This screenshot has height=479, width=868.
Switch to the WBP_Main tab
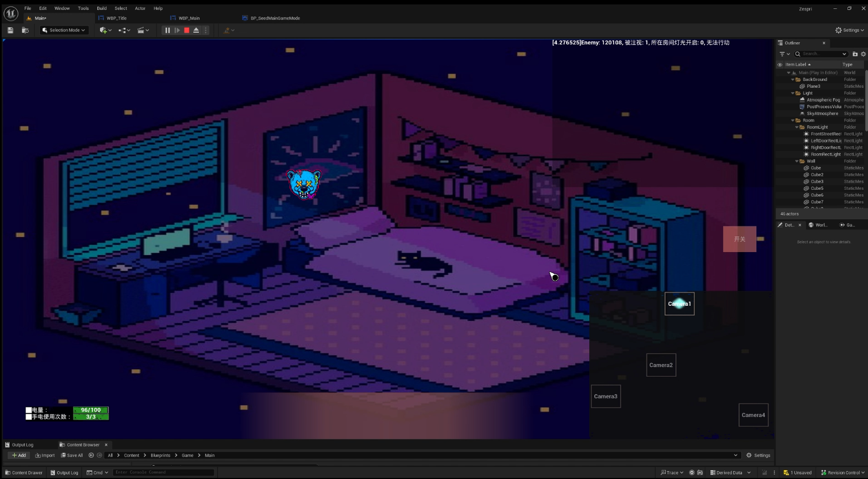(189, 18)
